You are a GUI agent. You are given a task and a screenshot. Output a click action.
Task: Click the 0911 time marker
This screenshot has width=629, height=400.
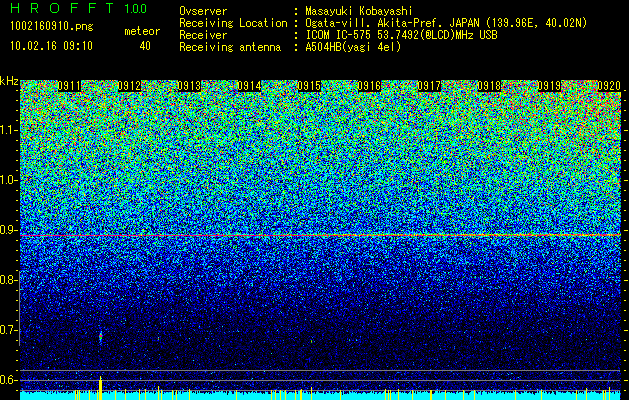[x=69, y=86]
